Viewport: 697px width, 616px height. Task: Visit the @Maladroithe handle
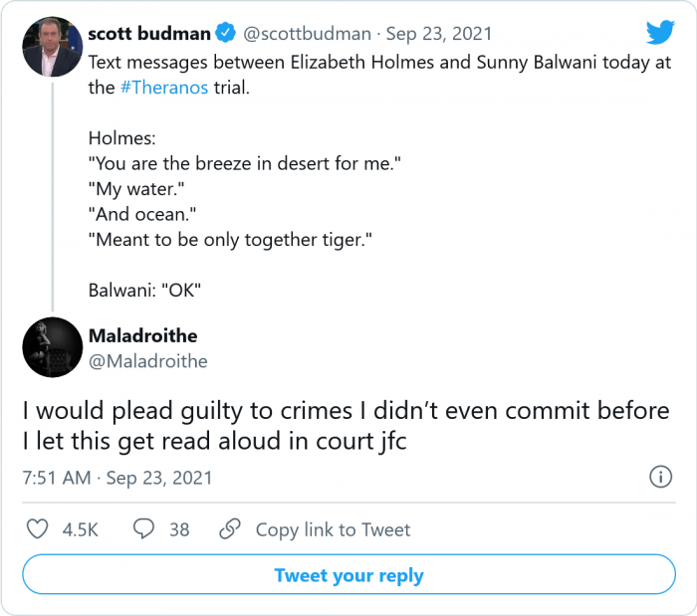pyautogui.click(x=147, y=361)
